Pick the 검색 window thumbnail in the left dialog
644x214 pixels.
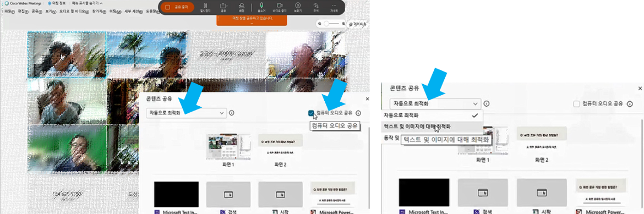[228, 194]
